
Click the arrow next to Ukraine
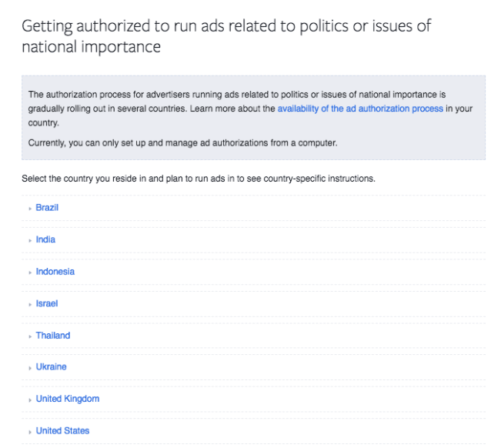pos(30,368)
